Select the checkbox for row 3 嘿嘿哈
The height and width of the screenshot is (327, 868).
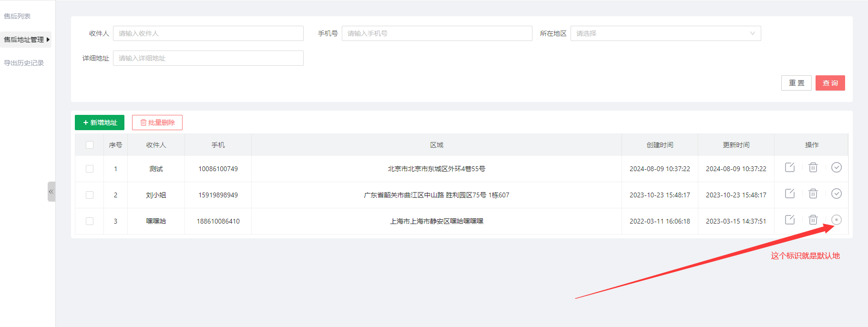90,221
